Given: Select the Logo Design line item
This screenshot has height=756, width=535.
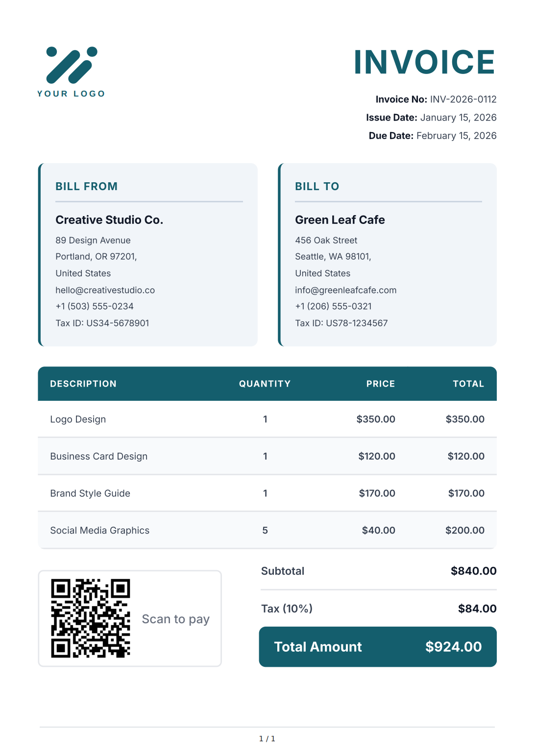Looking at the screenshot, I should click(x=78, y=419).
